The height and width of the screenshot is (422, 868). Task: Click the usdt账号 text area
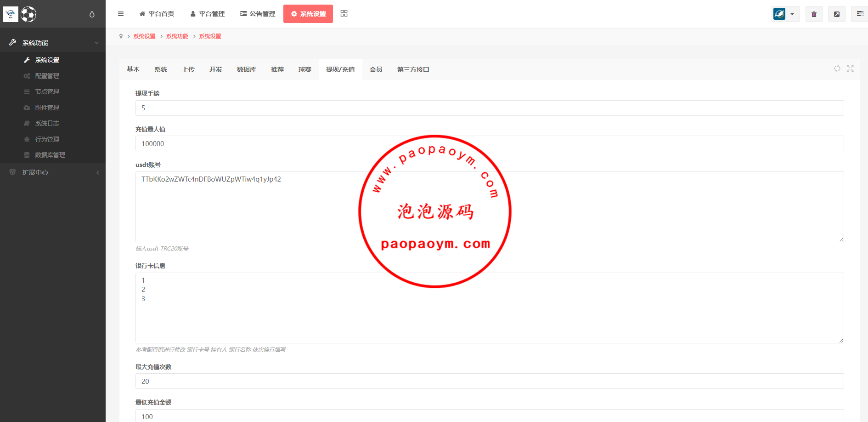tap(490, 207)
